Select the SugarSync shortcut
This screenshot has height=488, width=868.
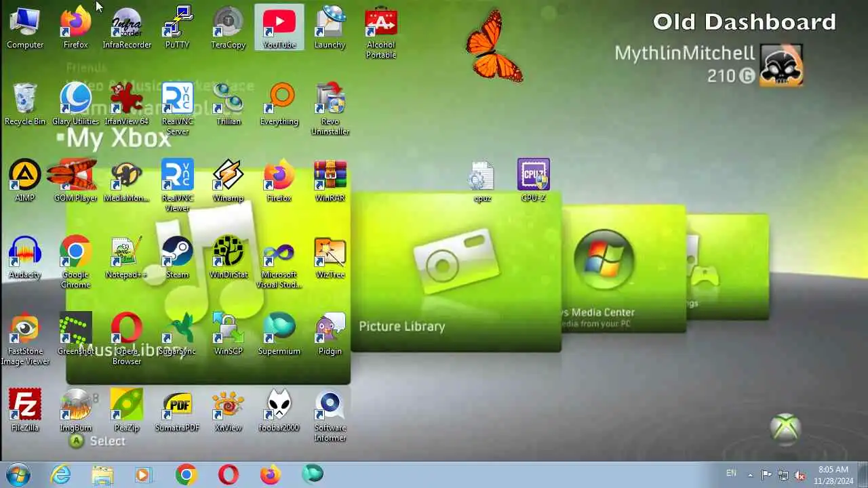coord(178,333)
